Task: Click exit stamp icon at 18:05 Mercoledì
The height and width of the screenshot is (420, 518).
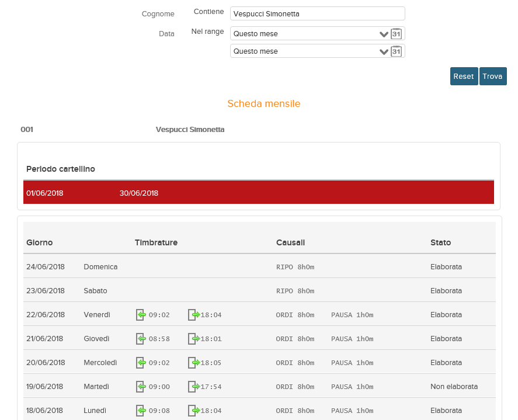Action: (193, 363)
